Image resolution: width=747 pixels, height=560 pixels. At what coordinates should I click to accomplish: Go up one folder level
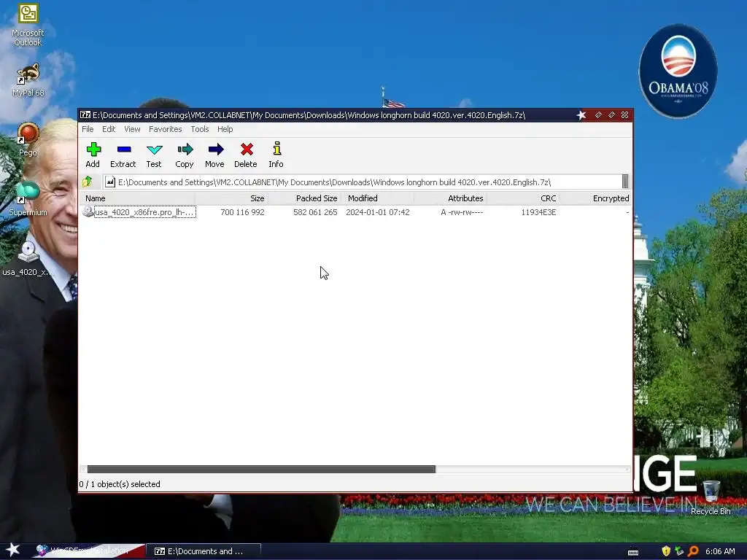pos(88,182)
